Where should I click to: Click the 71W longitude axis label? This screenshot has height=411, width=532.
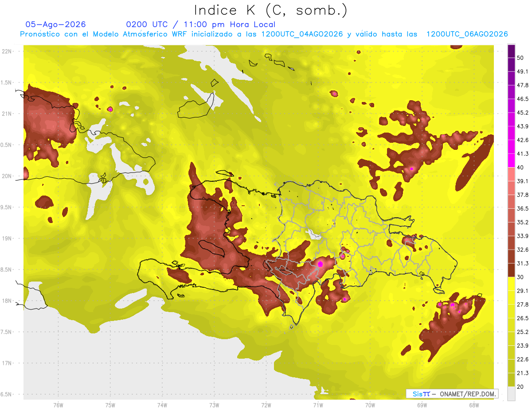(x=318, y=405)
